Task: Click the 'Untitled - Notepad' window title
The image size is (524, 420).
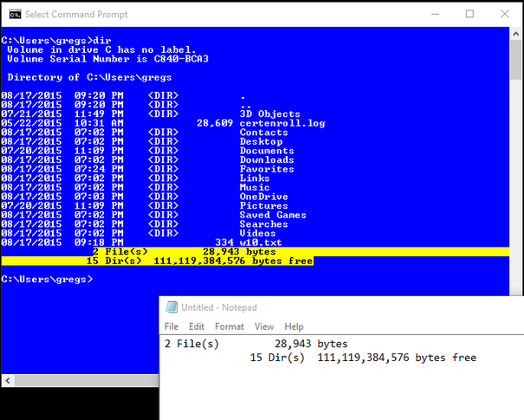Action: pyautogui.click(x=219, y=307)
